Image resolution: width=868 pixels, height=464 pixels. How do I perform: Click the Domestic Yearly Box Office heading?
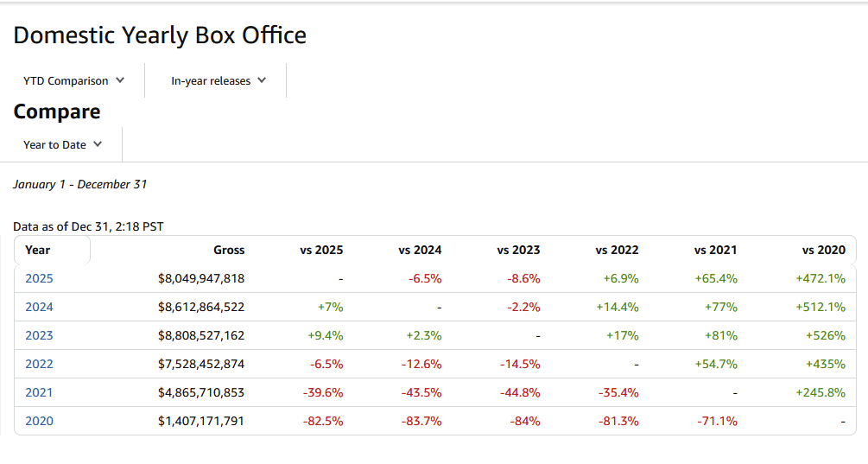point(160,35)
